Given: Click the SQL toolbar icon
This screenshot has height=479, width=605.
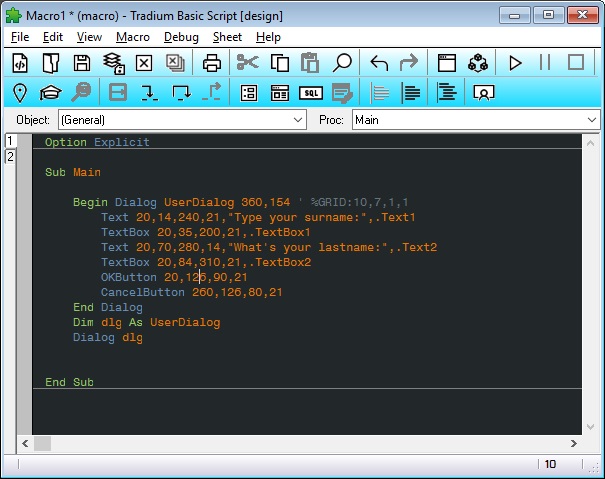Looking at the screenshot, I should [311, 93].
